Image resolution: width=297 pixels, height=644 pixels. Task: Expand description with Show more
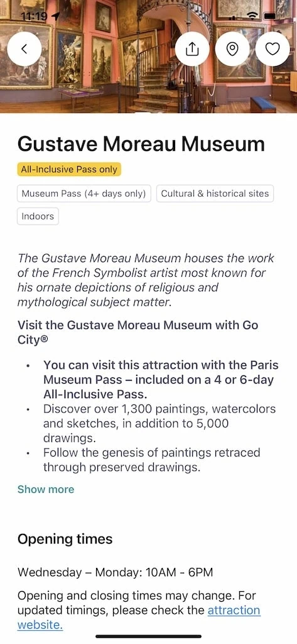coord(46,489)
